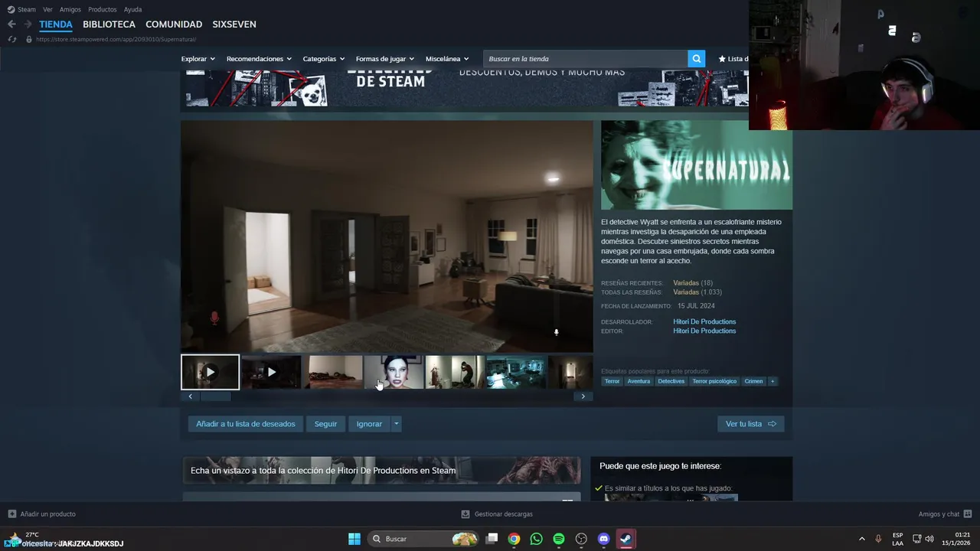Screen dimensions: 980x551
Task: Open the Ayuda menu
Action: point(132,9)
